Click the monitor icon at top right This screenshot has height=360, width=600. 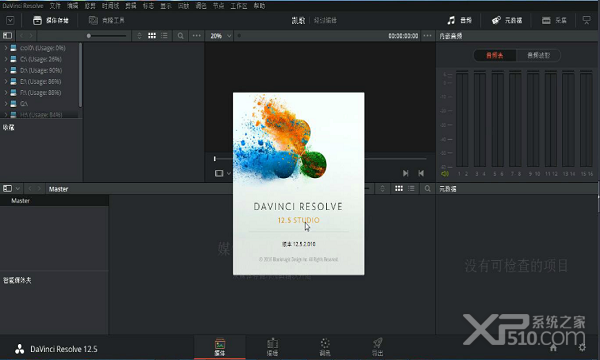586,20
